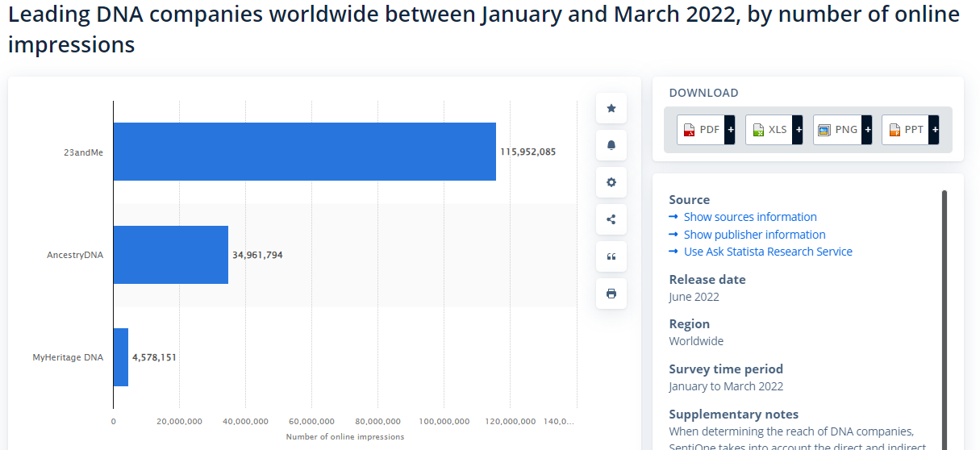This screenshot has height=450, width=980.
Task: Click the 23andMe blue bar
Action: point(304,152)
